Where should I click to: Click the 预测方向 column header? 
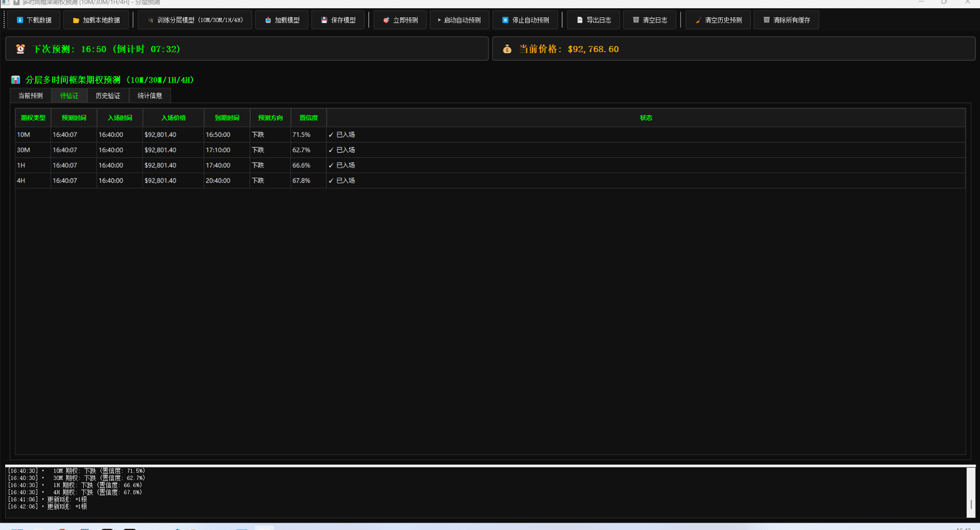coord(271,118)
